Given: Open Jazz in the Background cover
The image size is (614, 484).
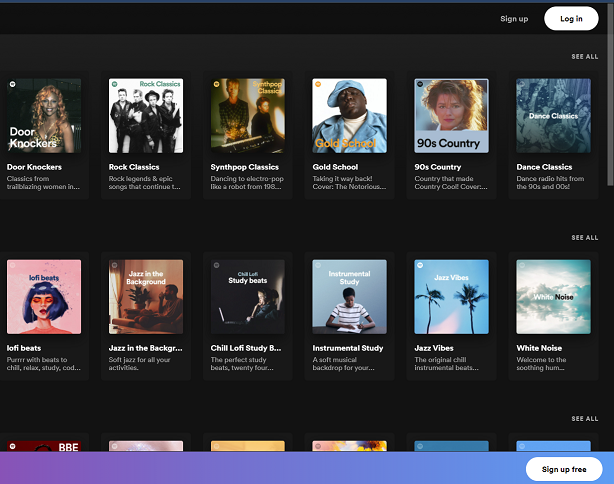Looking at the screenshot, I should click(x=146, y=296).
